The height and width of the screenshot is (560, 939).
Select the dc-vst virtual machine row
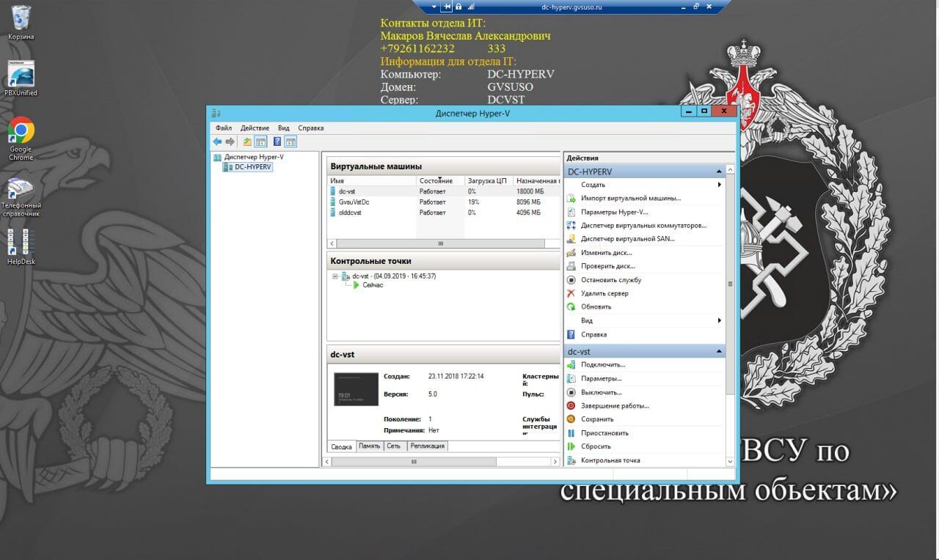[444, 191]
